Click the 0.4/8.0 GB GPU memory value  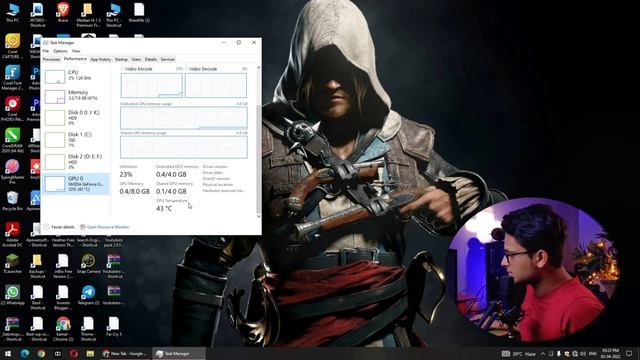134,191
